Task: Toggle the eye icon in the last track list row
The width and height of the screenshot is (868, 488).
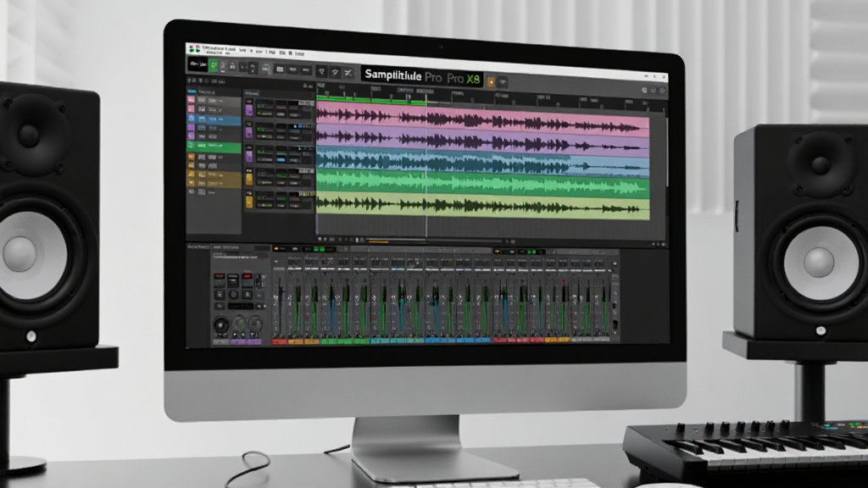Action: click(191, 191)
